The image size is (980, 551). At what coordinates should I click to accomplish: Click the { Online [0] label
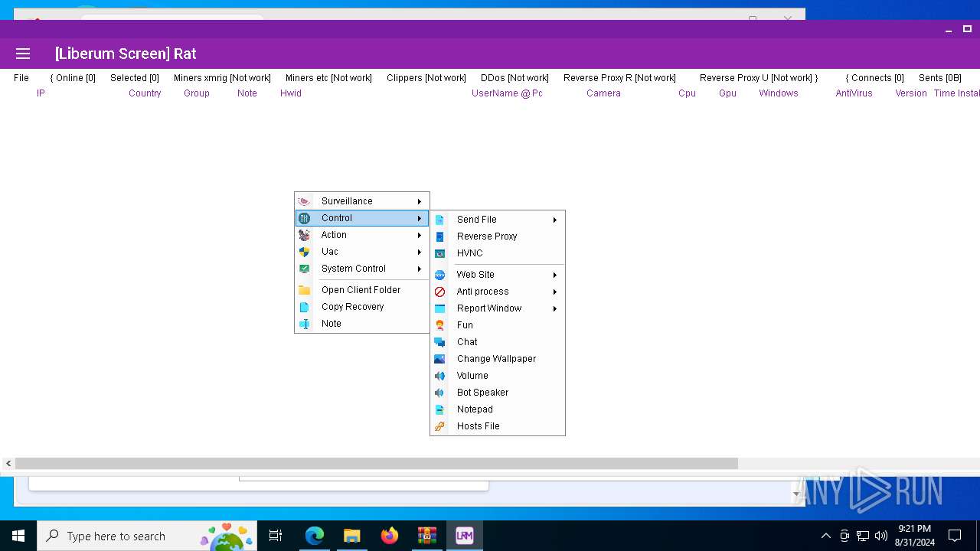(x=73, y=78)
